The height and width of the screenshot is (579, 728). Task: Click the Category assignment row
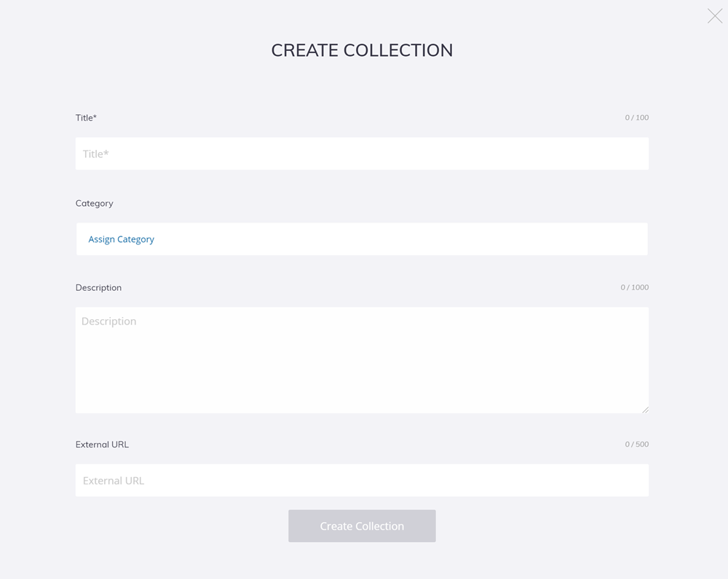point(362,239)
